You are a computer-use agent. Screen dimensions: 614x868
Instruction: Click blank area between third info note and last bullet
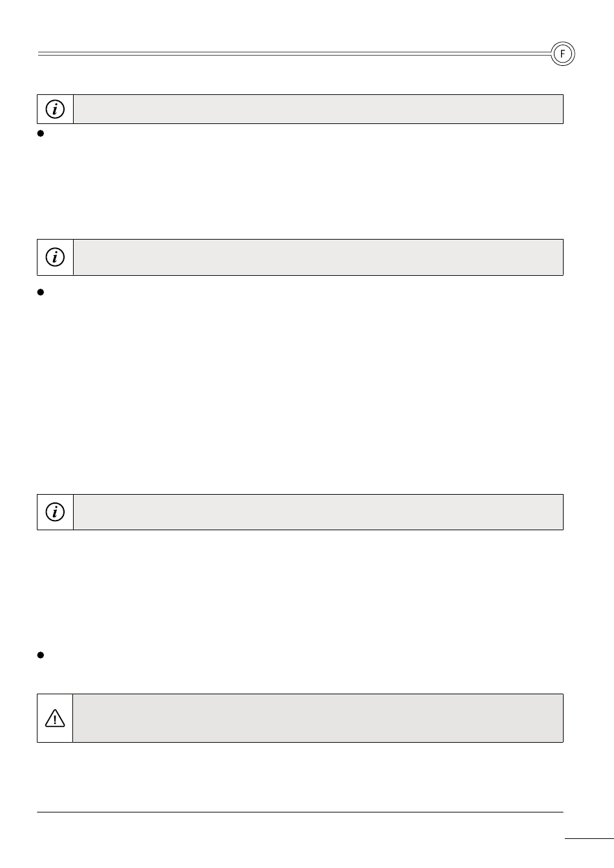coord(300,588)
